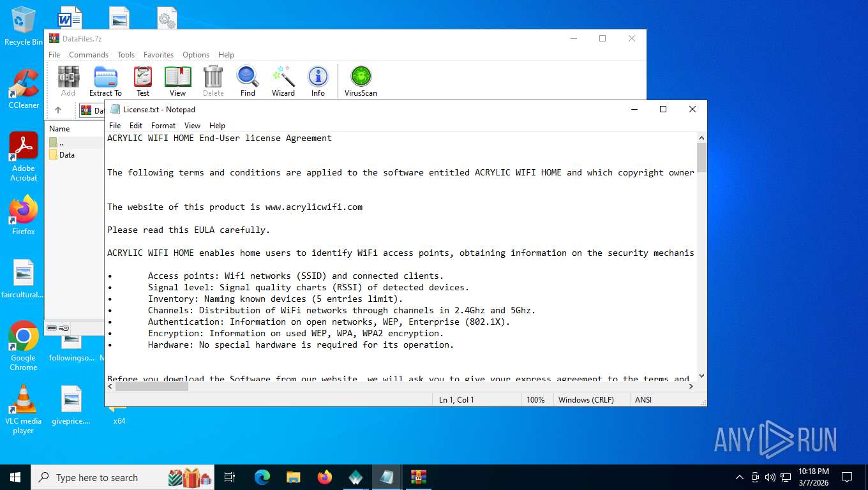Viewport: 868px width, 490px height.
Task: Open WinRAR File menu
Action: coord(54,55)
